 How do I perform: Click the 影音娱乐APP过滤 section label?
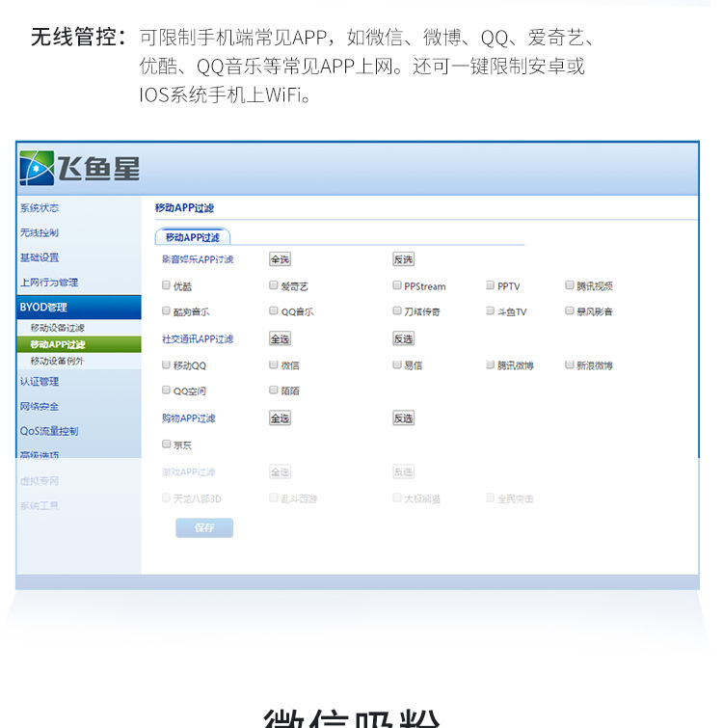(198, 259)
